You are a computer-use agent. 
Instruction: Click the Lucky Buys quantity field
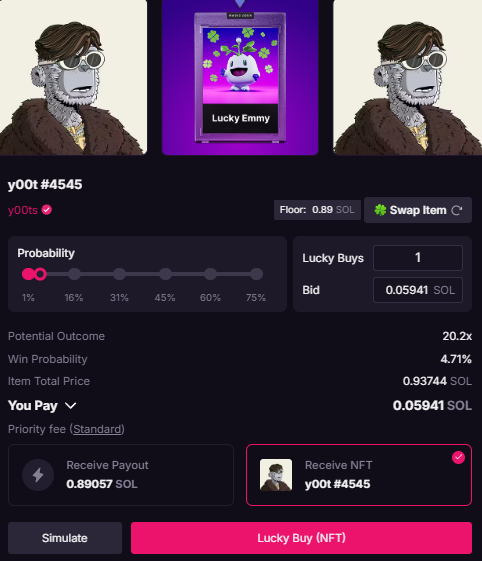point(418,258)
